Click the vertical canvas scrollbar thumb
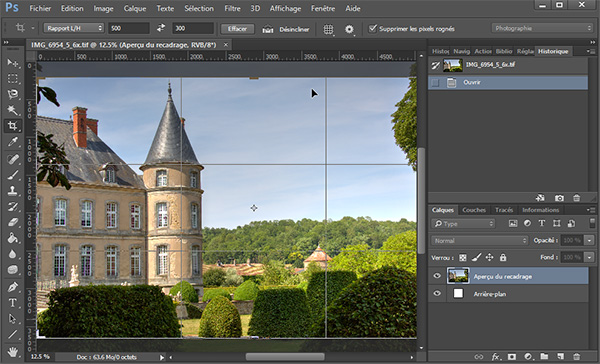This screenshot has width=600, height=364. point(421,201)
